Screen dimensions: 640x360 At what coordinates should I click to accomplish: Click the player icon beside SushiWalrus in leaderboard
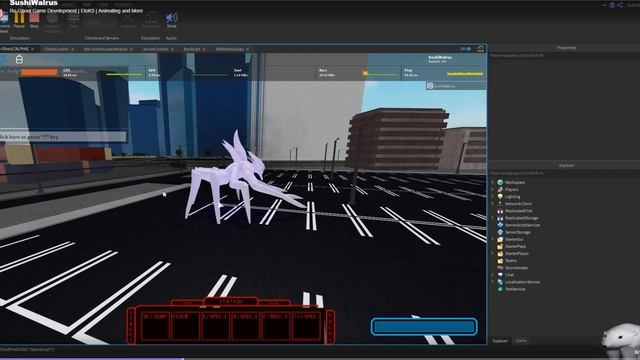point(430,86)
